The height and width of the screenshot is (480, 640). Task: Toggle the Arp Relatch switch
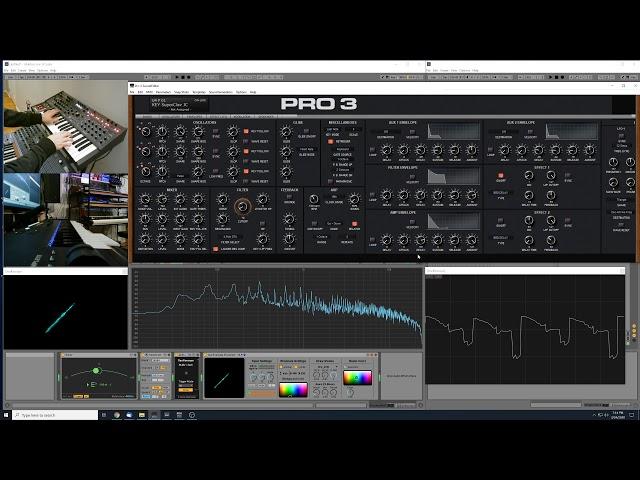354,224
